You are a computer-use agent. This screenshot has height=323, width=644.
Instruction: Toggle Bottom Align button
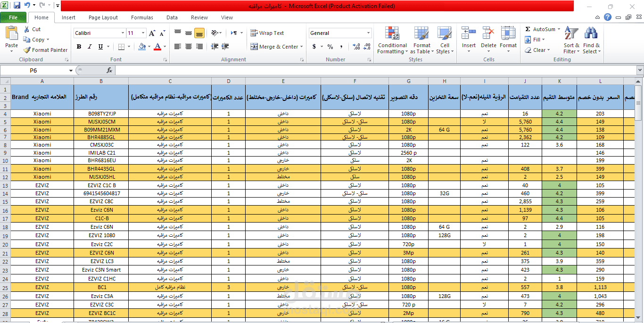[x=199, y=33]
